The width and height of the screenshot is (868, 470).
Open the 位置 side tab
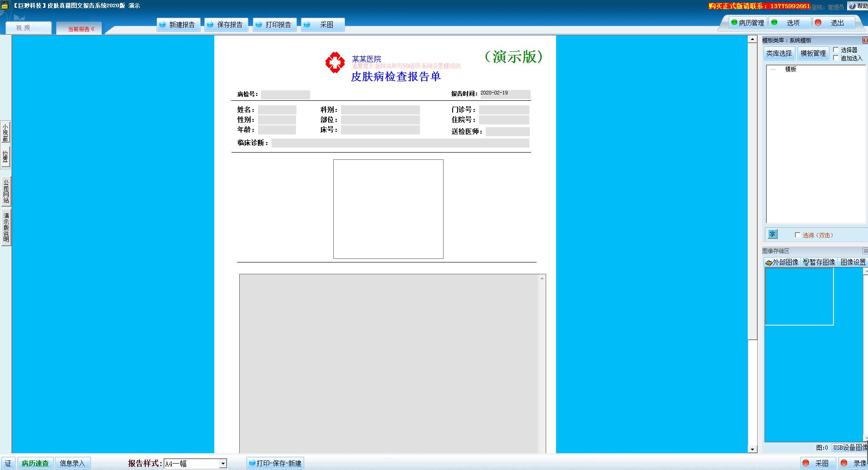click(x=6, y=157)
